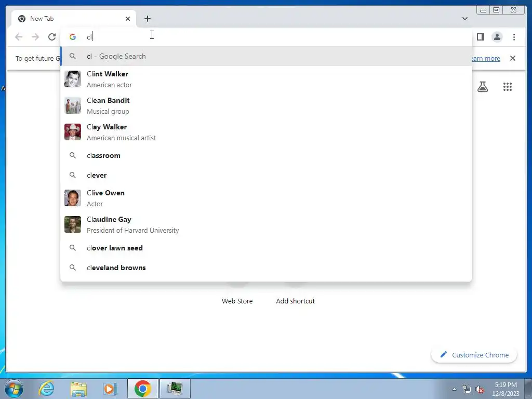Select 'cl - Google Search' suggestion
532x399 pixels.
click(x=267, y=56)
